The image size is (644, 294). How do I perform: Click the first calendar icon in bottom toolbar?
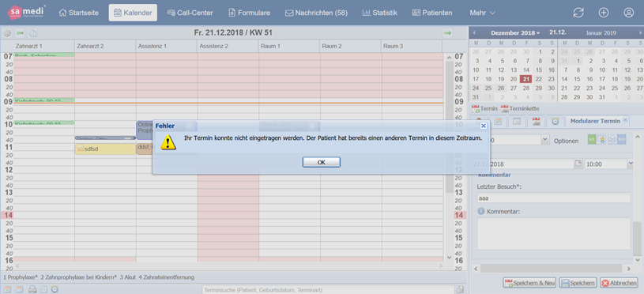[7, 289]
